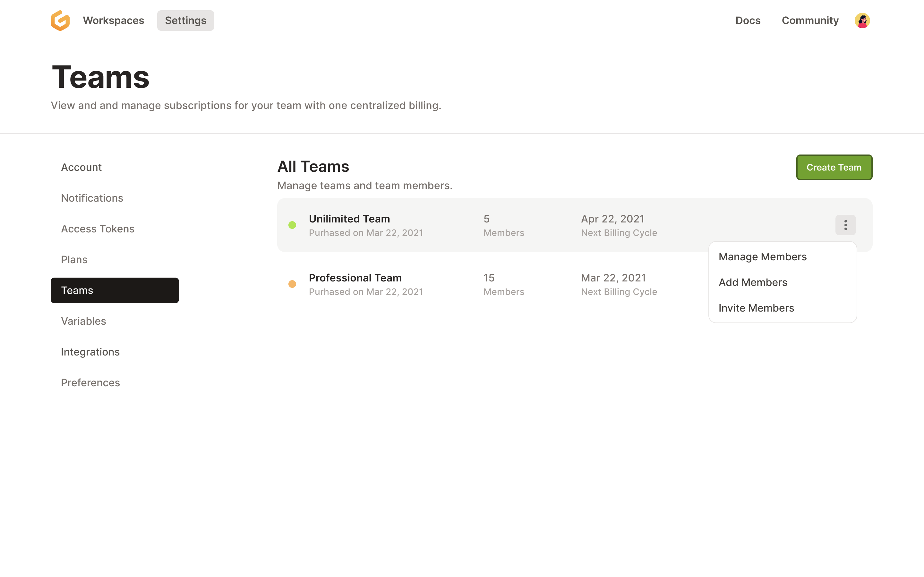924x577 pixels.
Task: Select Add Members from the menu
Action: 753,282
